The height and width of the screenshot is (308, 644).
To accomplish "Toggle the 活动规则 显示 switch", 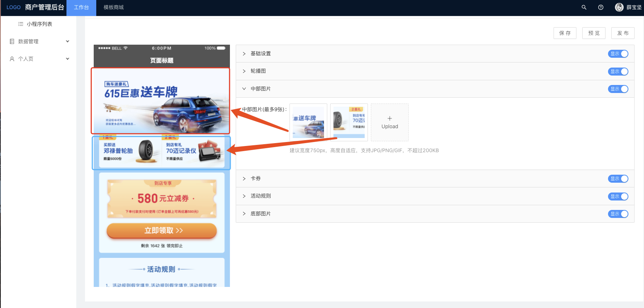I will pos(618,196).
